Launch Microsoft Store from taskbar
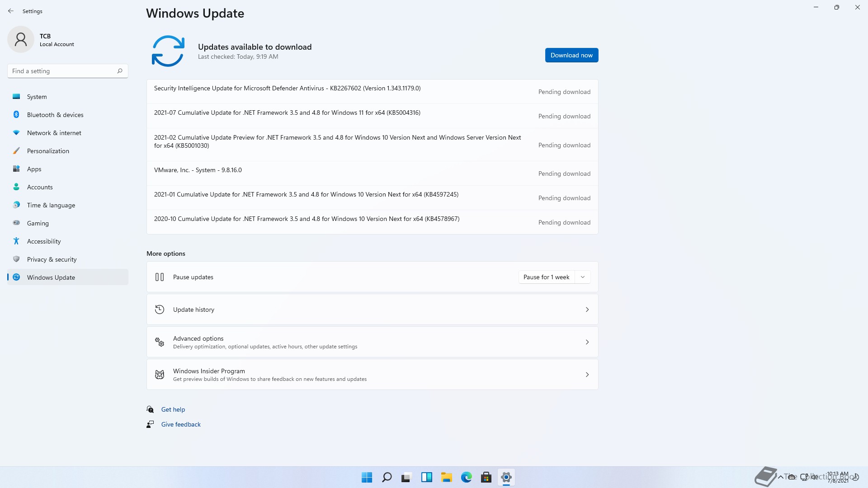This screenshot has width=868, height=488. (486, 477)
